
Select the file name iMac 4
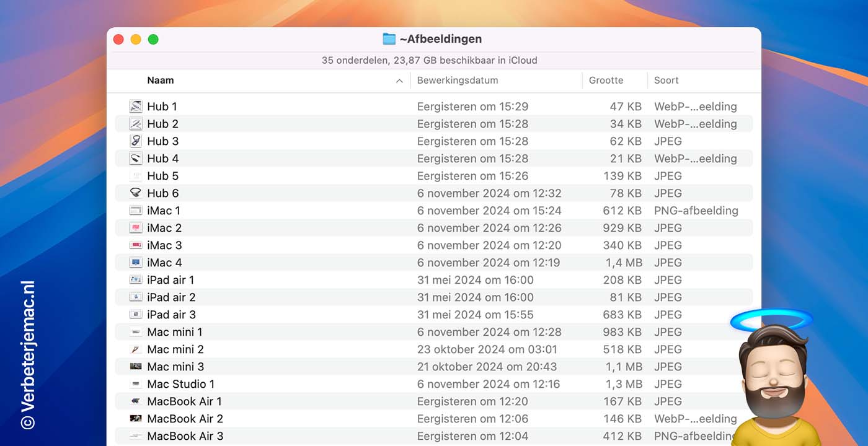click(x=164, y=263)
